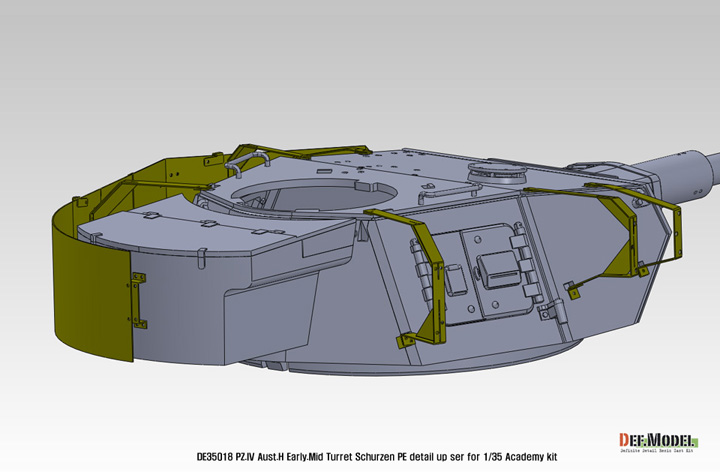Click the small olive foot mount below hatch bracket

[409, 341]
